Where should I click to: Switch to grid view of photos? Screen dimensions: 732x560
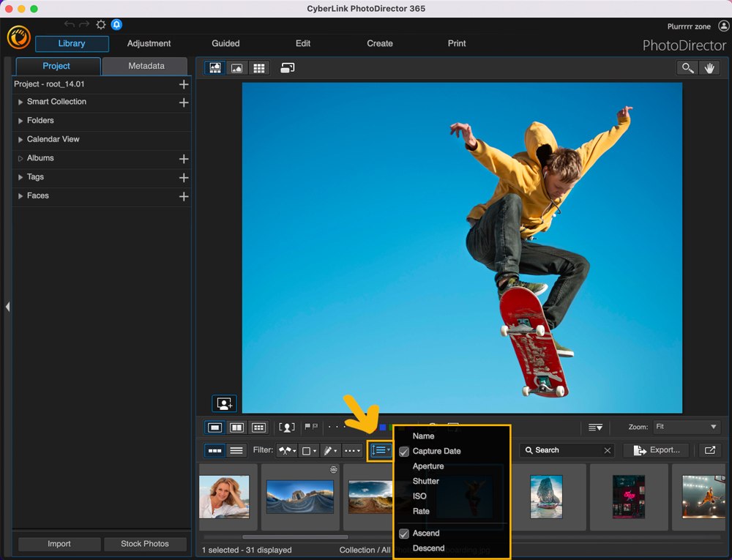[258, 67]
